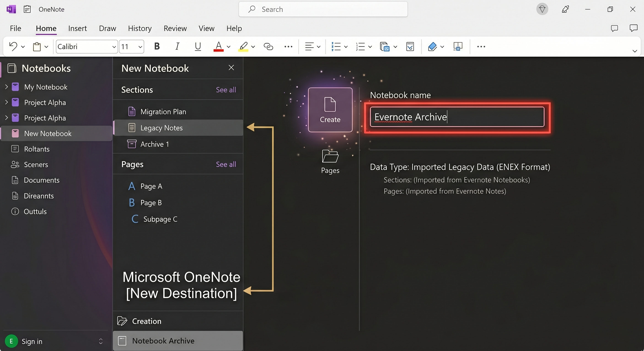Open the Migration Plan section
Image resolution: width=644 pixels, height=351 pixels.
(178, 112)
